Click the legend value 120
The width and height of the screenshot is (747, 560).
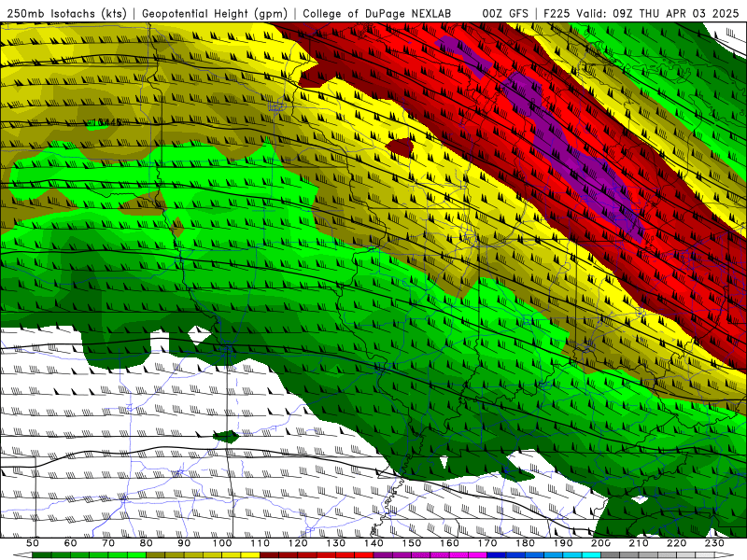[298, 543]
